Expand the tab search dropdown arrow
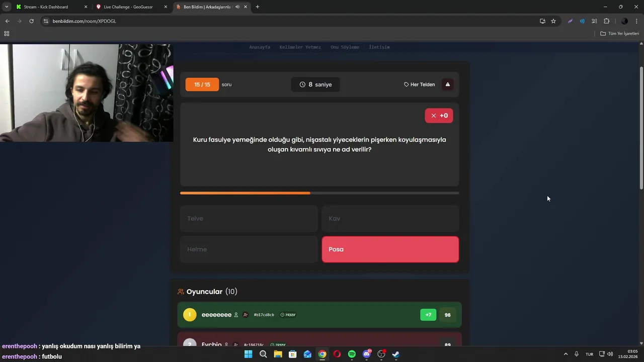Viewport: 644px width, 362px height. (7, 7)
